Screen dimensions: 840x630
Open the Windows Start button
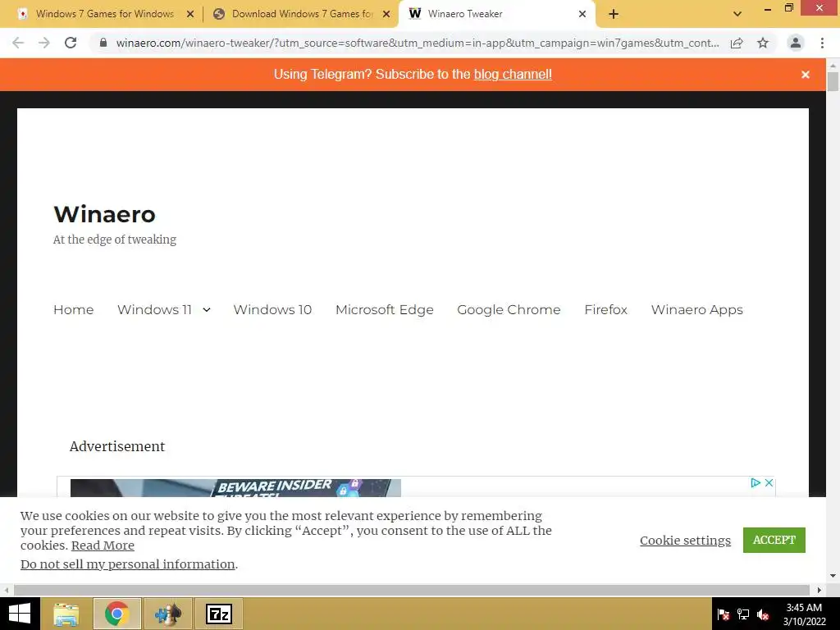pyautogui.click(x=20, y=614)
